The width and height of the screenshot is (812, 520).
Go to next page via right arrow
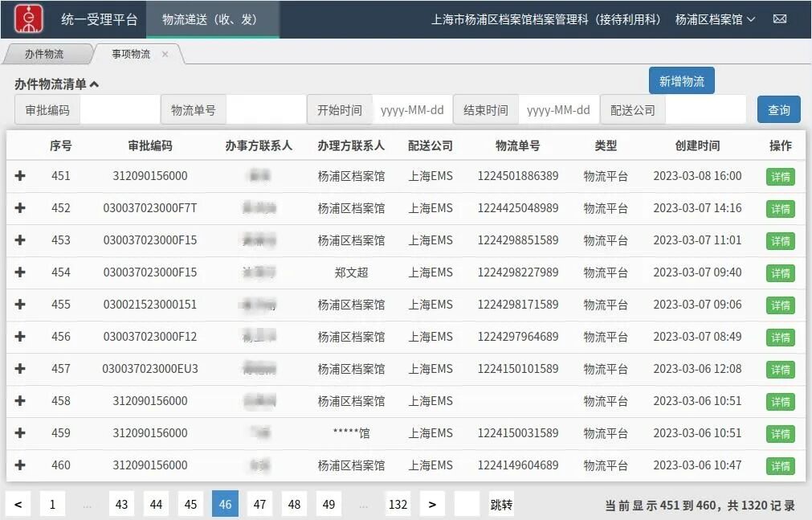point(432,504)
